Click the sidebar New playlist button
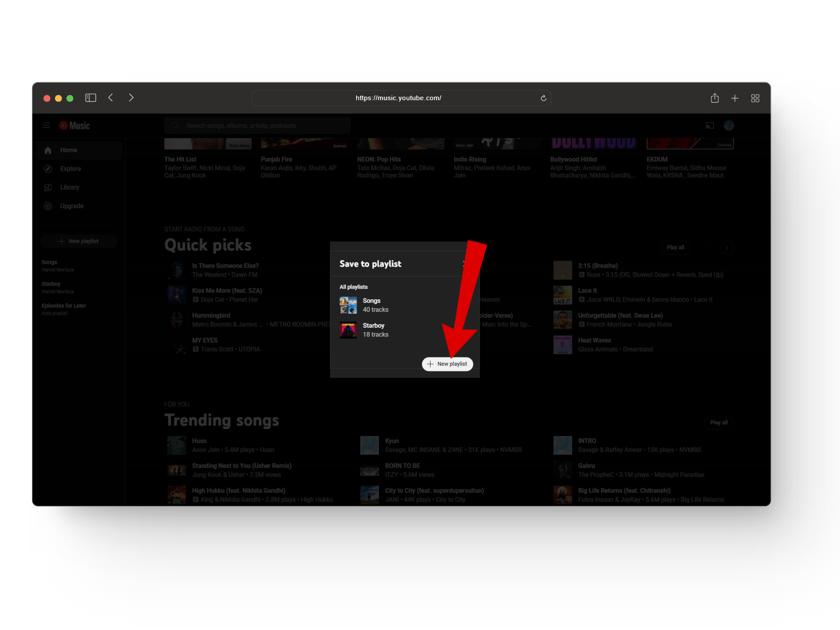Screen dimensions: 840x630 (x=79, y=241)
